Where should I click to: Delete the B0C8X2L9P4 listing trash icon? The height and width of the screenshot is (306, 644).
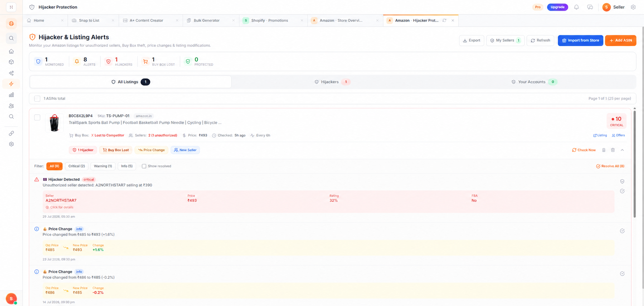click(613, 150)
